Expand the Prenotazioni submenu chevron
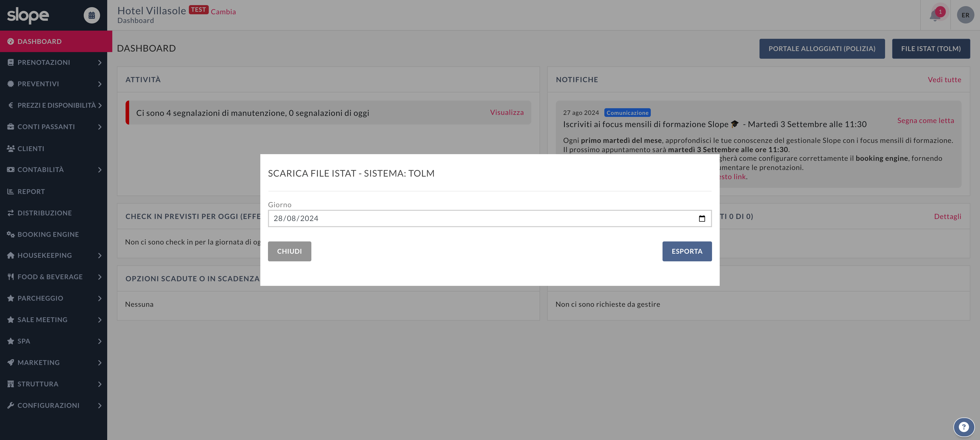 (x=100, y=62)
